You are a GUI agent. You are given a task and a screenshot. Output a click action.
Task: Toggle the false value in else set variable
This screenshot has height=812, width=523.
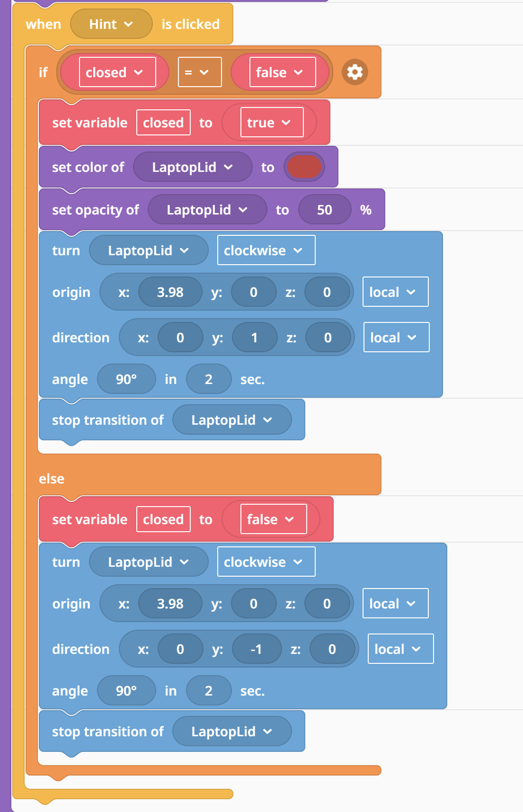274,519
